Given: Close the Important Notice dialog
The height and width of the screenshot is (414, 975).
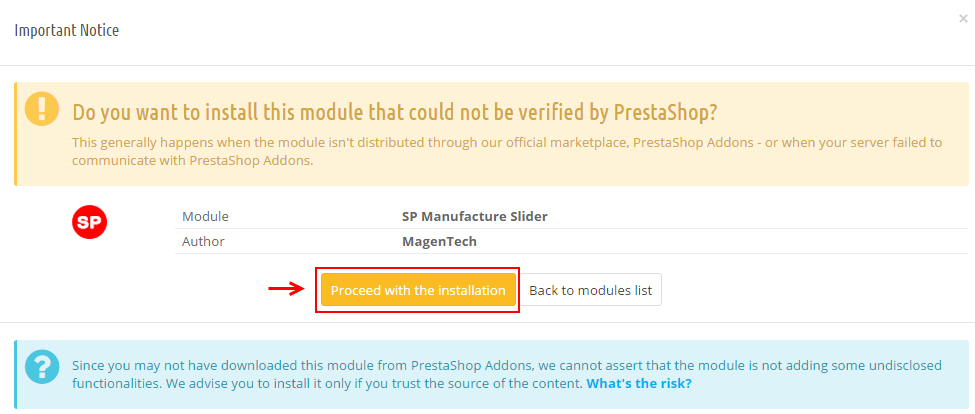Looking at the screenshot, I should (x=963, y=19).
